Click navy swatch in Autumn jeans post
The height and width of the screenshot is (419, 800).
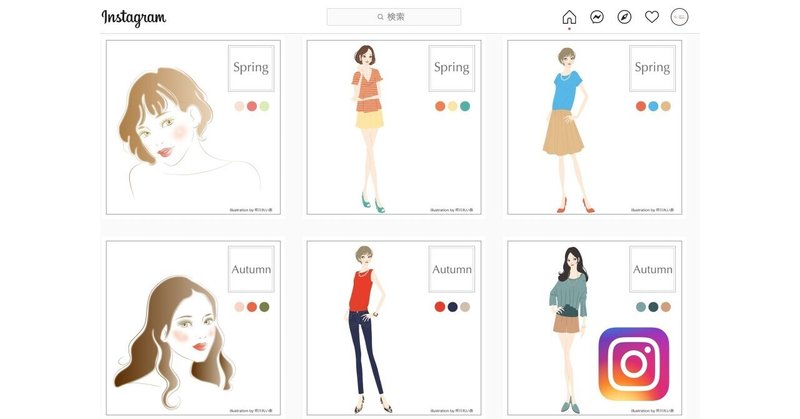(x=453, y=307)
